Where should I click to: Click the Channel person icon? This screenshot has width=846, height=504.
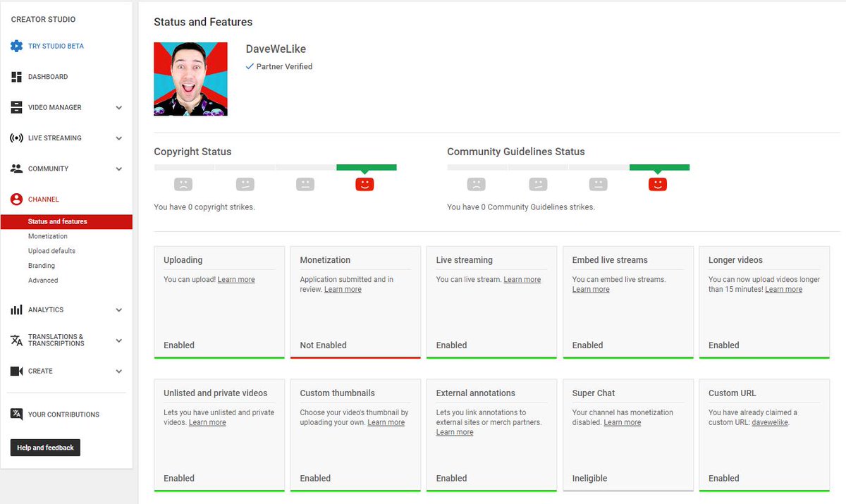16,199
